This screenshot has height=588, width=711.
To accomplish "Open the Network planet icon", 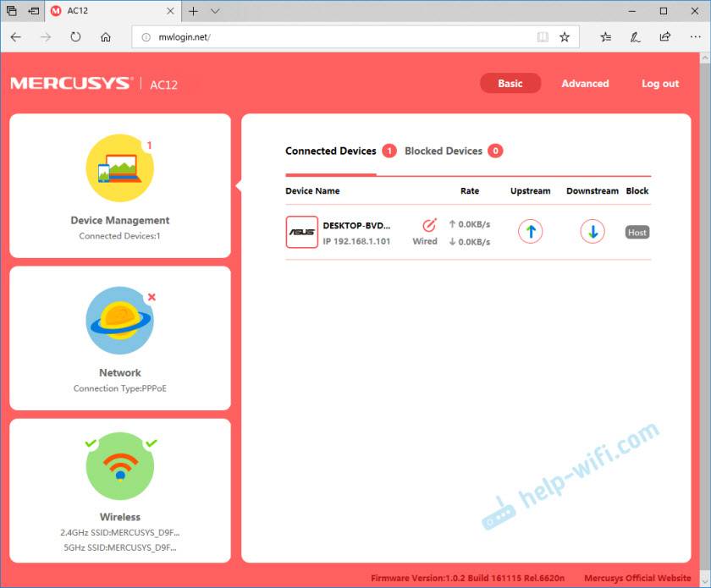I will pyautogui.click(x=119, y=320).
